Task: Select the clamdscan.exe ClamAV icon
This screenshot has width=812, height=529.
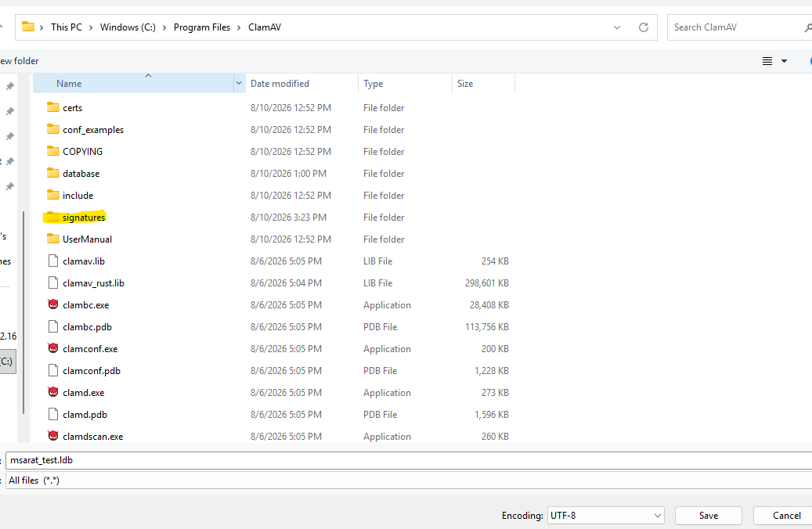Action: click(52, 436)
